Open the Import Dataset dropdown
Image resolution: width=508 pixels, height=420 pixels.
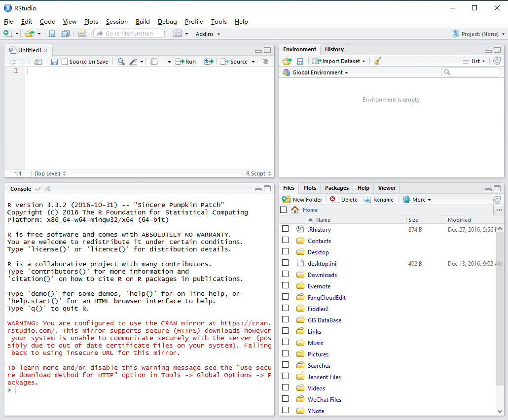click(x=340, y=61)
